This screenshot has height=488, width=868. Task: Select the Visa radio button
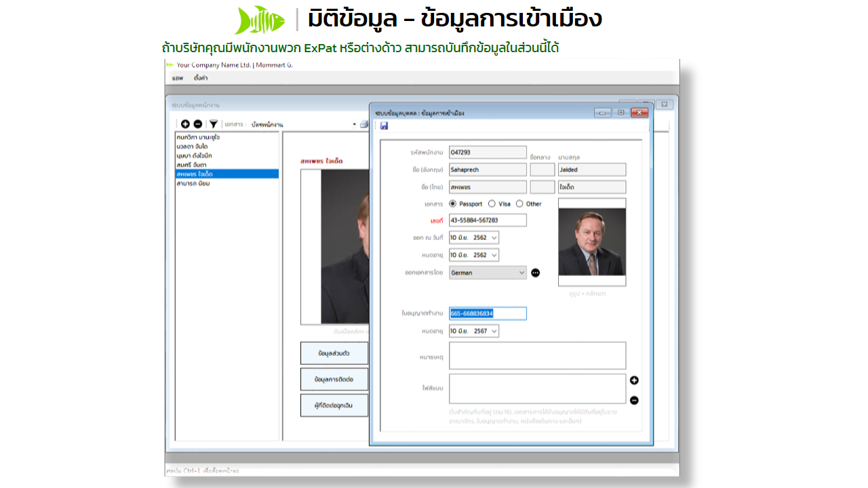(x=492, y=203)
